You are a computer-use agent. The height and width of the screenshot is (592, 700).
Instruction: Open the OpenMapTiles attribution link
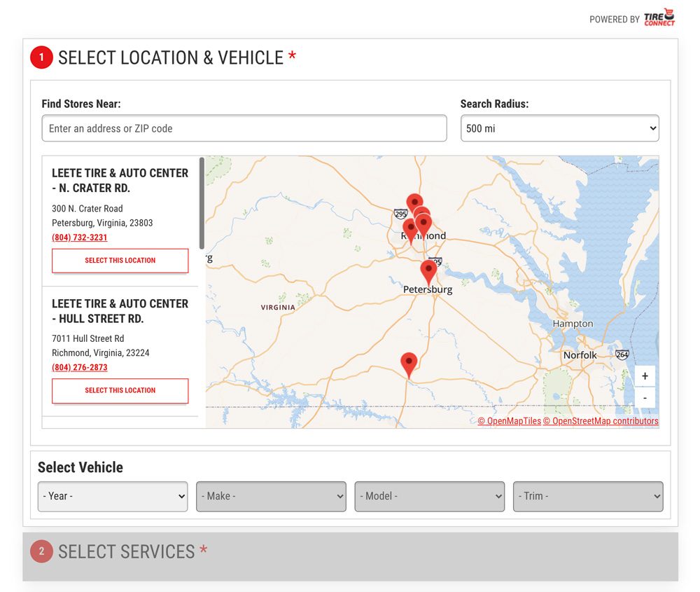pyautogui.click(x=510, y=421)
